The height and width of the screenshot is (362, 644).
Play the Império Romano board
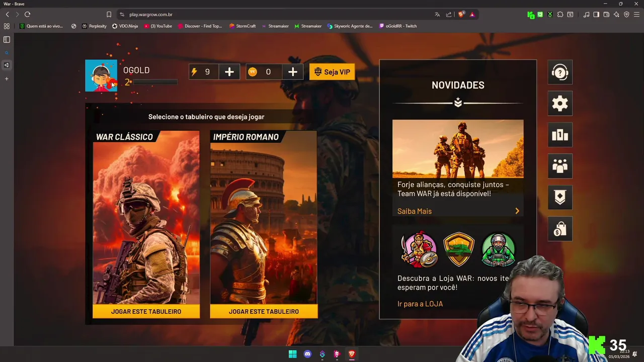pyautogui.click(x=264, y=311)
